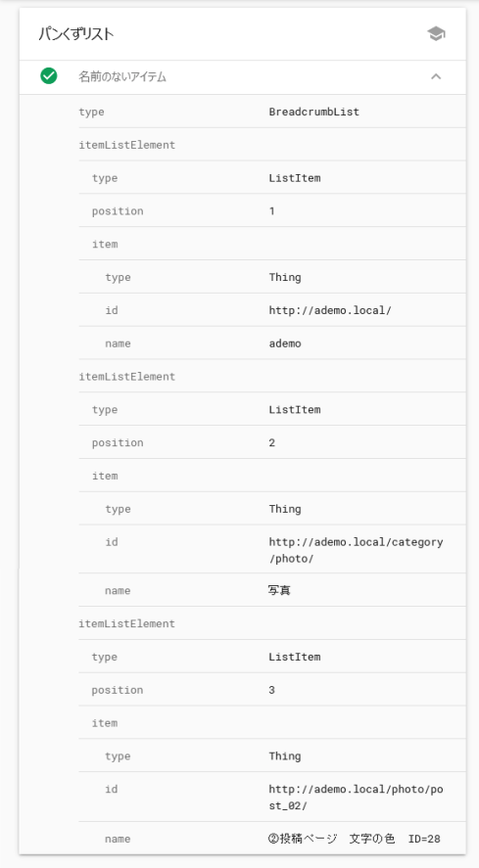
Task: Click the first Thing type value
Action: (x=285, y=277)
